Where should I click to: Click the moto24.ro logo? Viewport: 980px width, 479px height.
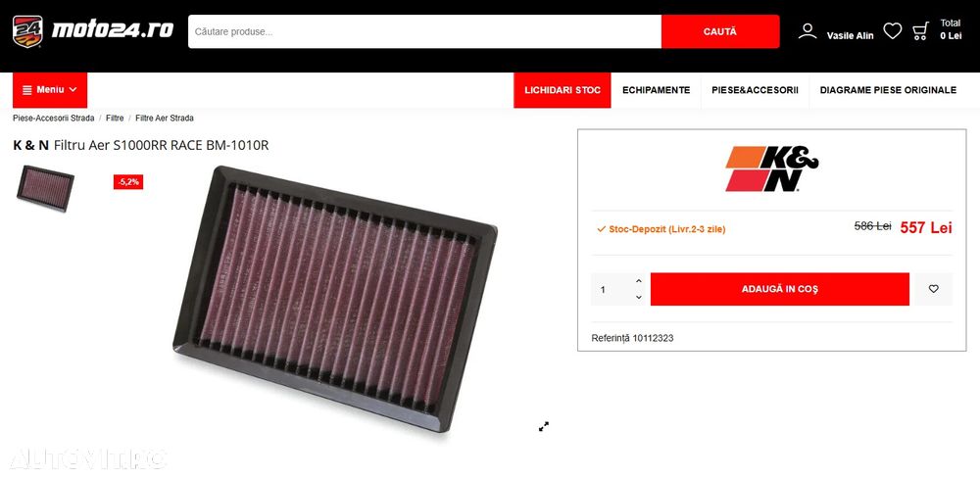(92, 31)
